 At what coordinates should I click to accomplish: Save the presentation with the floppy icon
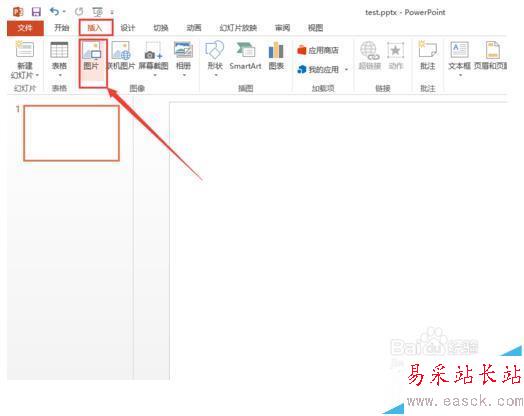36,12
